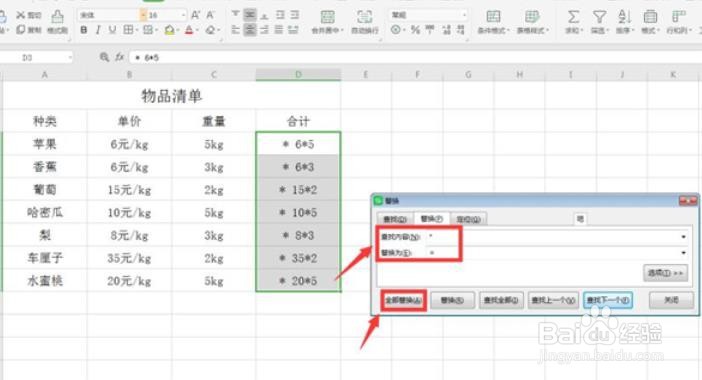Image resolution: width=702 pixels, height=380 pixels.
Task: Select the cell containing 苹果
Action: tap(45, 144)
